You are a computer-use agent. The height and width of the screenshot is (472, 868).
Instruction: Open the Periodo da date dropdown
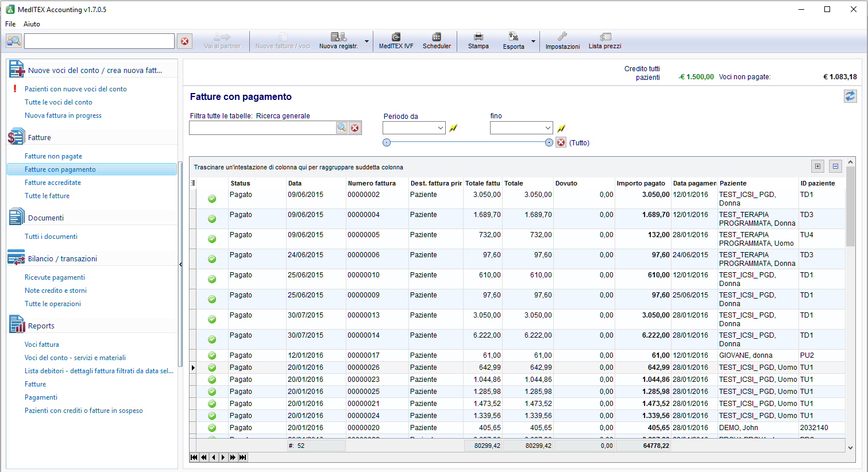tap(441, 128)
